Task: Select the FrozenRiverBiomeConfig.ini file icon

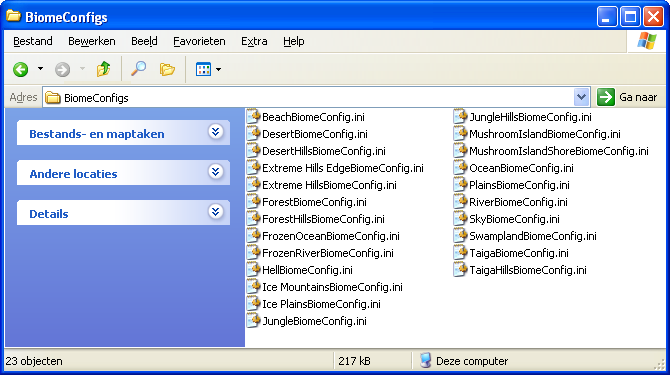Action: [x=253, y=253]
